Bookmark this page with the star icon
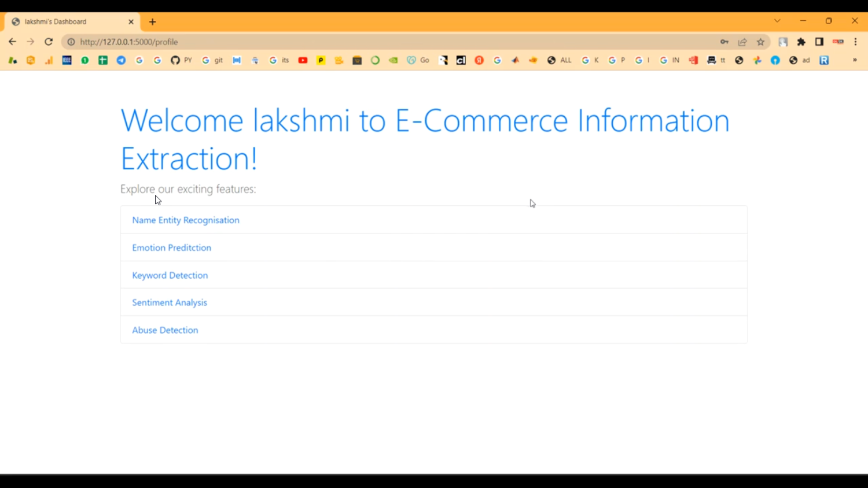 coord(761,42)
